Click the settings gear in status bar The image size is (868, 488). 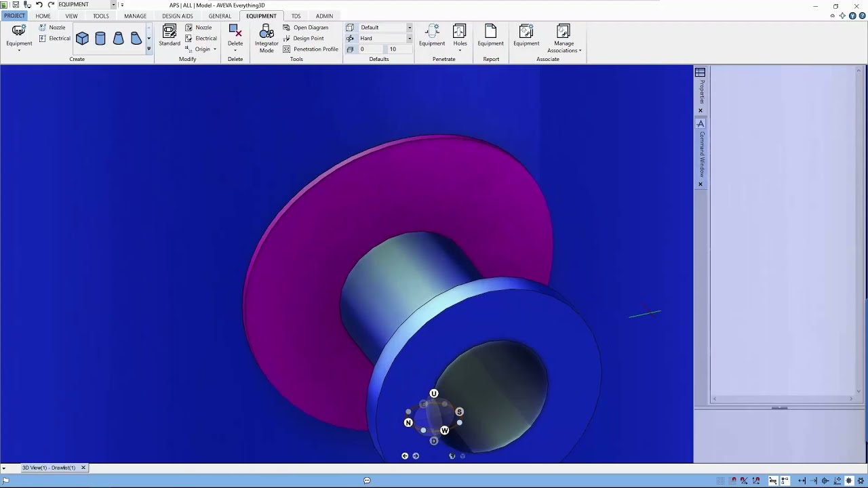pos(860,481)
